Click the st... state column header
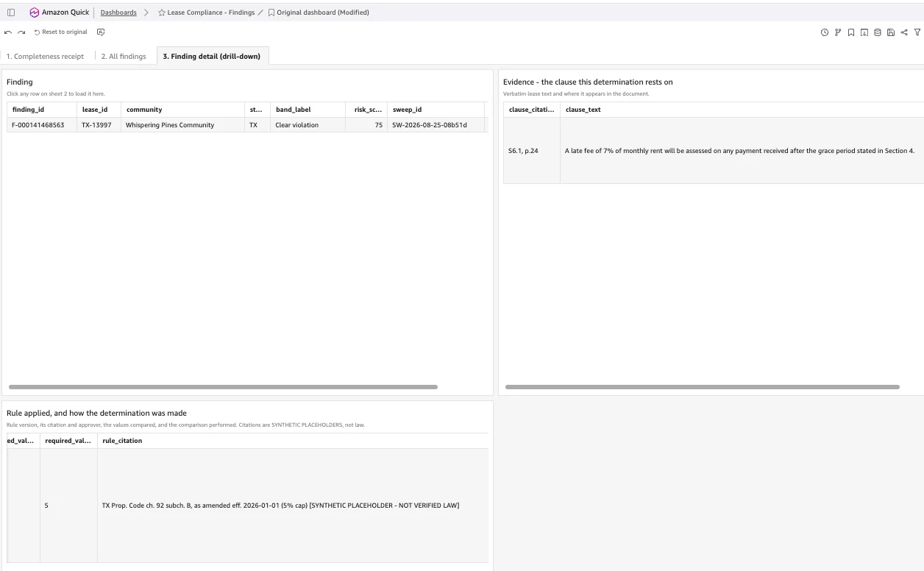 point(257,110)
